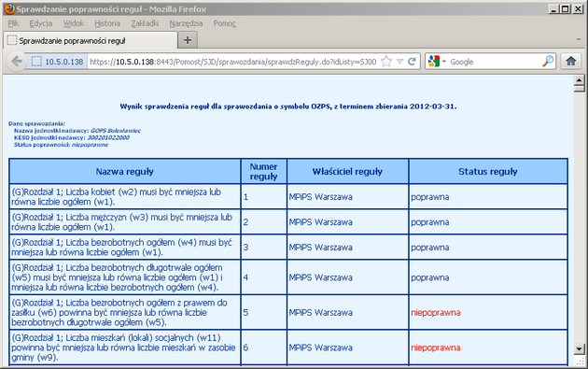Screen dimensions: 588x369
Task: Go to the home page icon
Action: click(x=571, y=61)
